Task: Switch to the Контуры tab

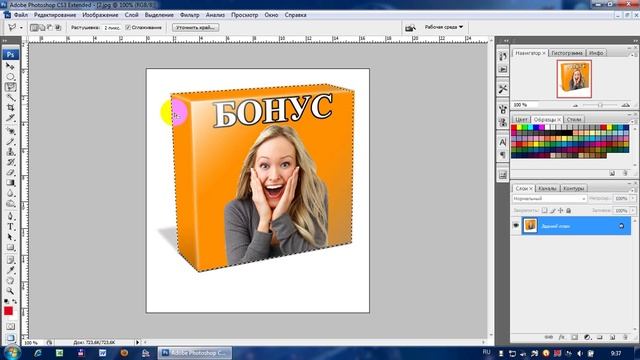Action: click(573, 188)
